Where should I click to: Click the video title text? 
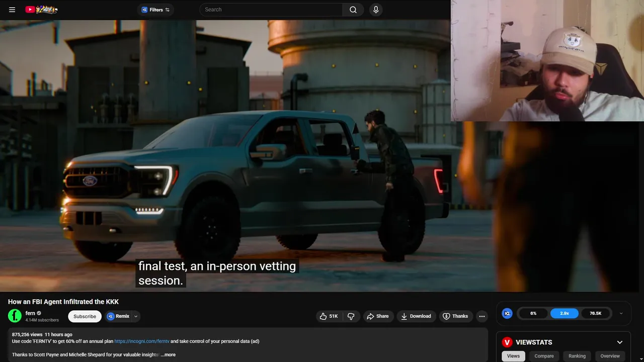click(x=63, y=302)
